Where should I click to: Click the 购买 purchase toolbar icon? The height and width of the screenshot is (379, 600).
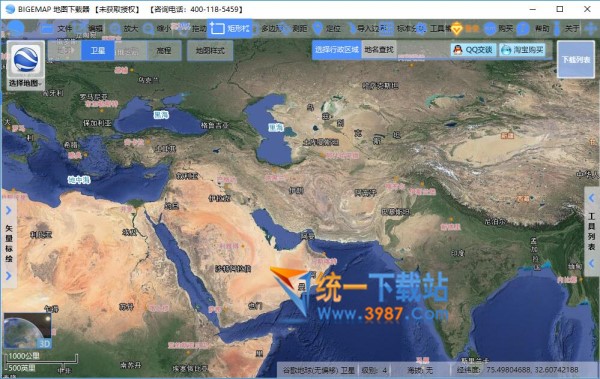click(498, 28)
